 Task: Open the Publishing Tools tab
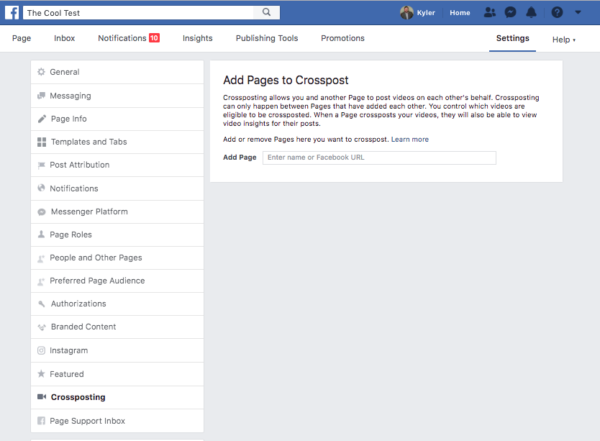[267, 38]
